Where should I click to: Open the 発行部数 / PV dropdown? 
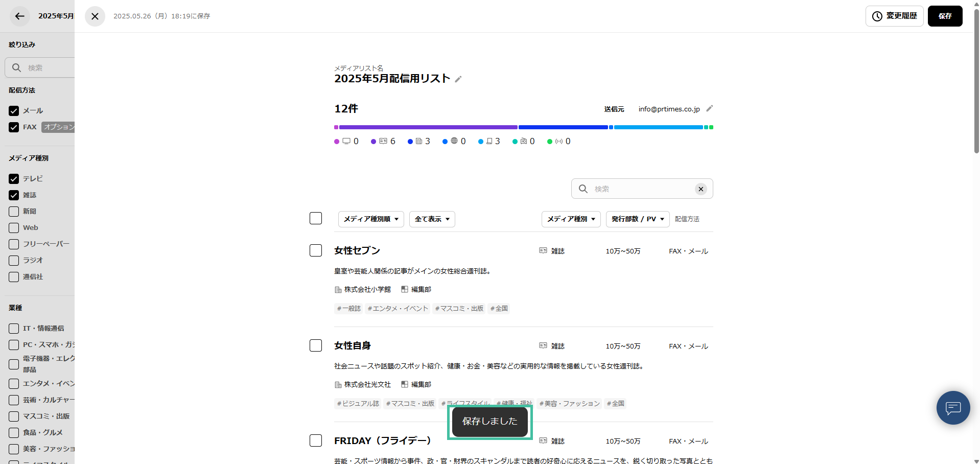637,219
